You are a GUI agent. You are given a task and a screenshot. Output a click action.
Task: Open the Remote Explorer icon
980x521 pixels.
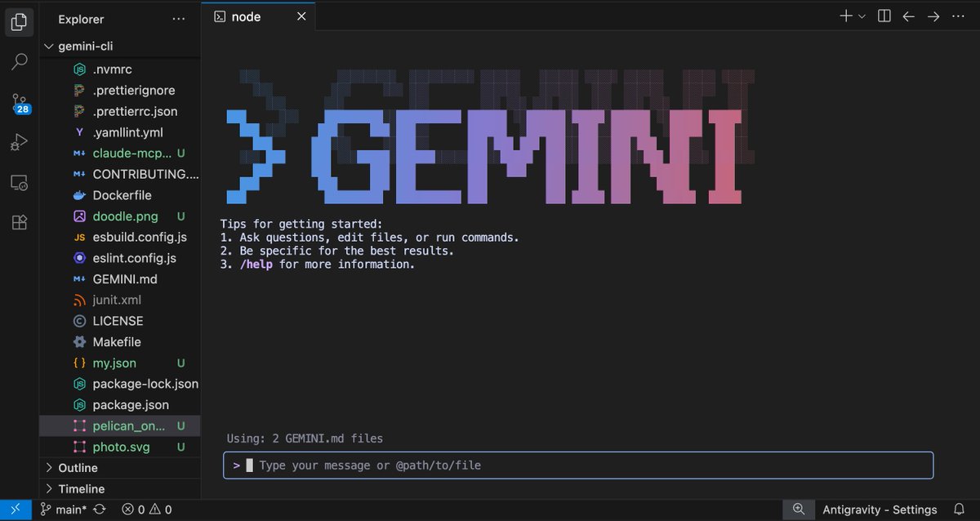tap(19, 182)
